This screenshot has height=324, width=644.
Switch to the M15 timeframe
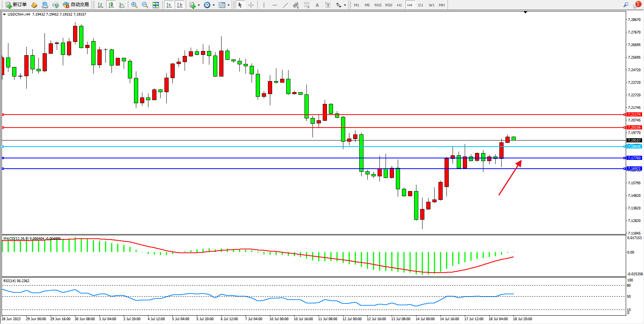[x=378, y=5]
